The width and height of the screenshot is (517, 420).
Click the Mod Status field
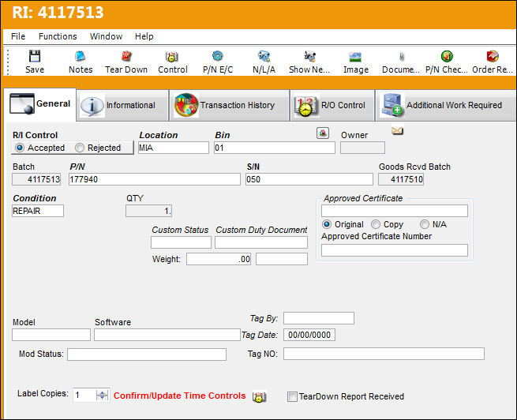tap(147, 354)
